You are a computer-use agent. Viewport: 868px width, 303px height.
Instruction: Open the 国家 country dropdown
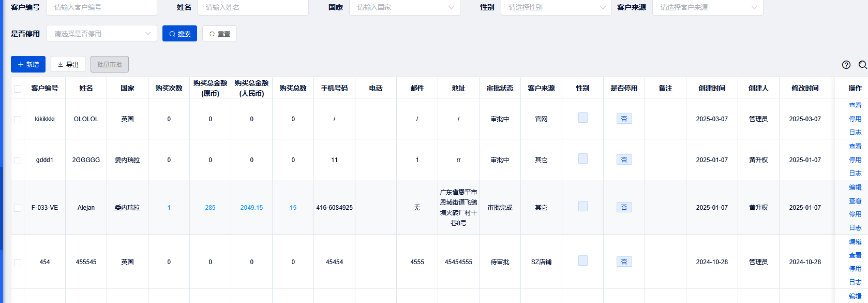405,8
